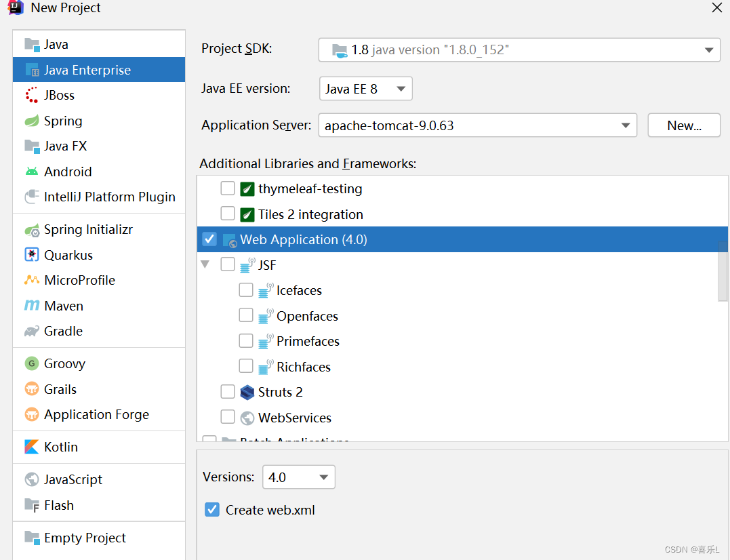Click the thymeleaf-testing leaf icon

coord(247,189)
